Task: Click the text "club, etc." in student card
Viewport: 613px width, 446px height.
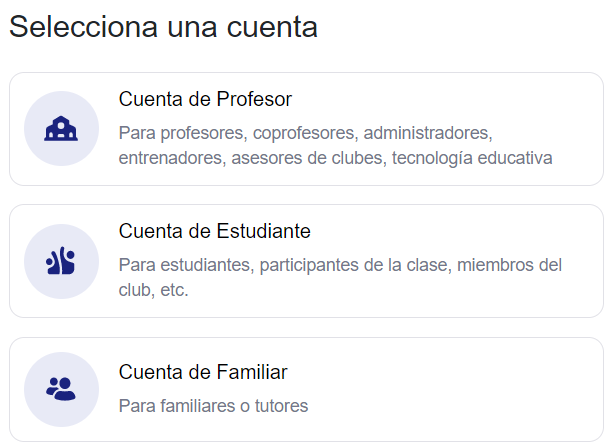Action: (x=153, y=291)
